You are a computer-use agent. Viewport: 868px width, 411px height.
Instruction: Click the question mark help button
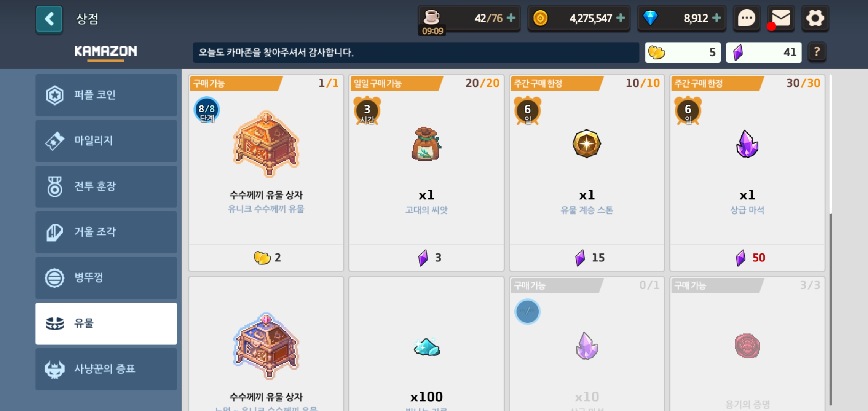point(817,52)
